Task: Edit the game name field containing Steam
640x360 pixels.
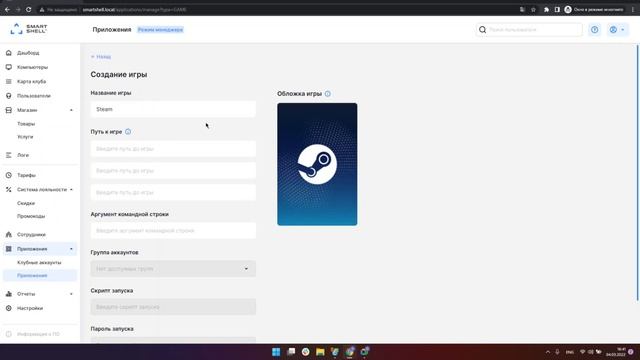Action: pyautogui.click(x=173, y=109)
